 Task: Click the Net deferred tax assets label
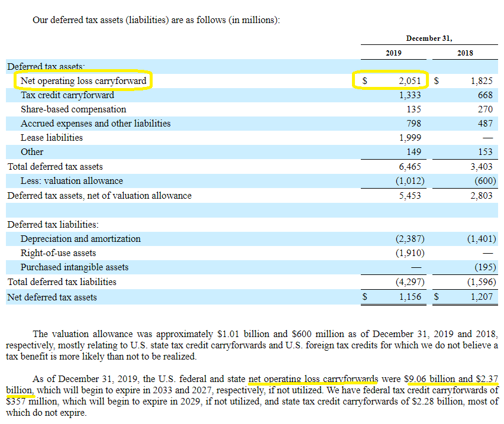click(x=52, y=297)
